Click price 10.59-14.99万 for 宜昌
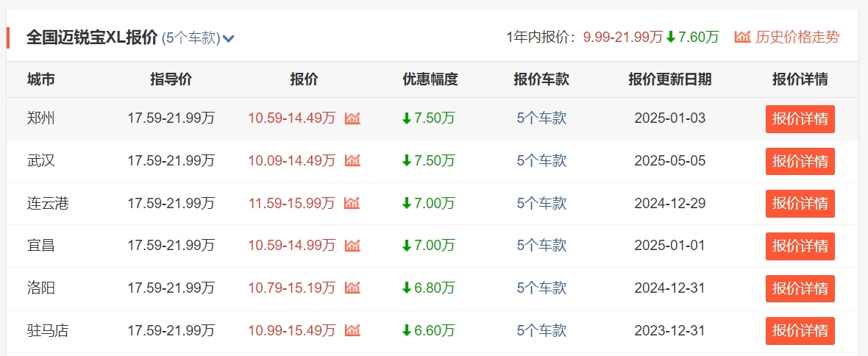 [292, 245]
